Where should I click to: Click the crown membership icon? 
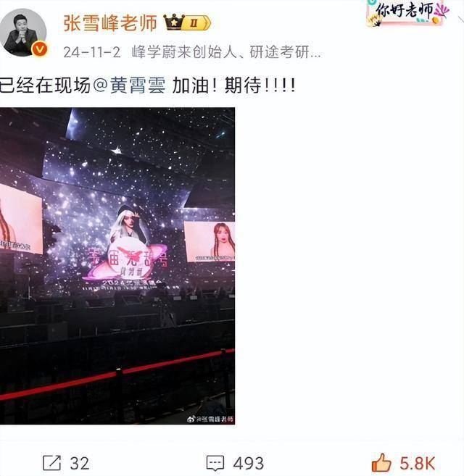point(174,22)
